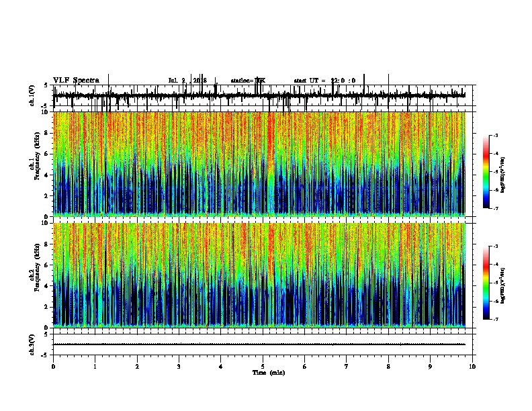Screen dimensions: 532x411
Task: Click the ch.1 colorbar 'log(PSD)' label
Action: pyautogui.click(x=503, y=175)
